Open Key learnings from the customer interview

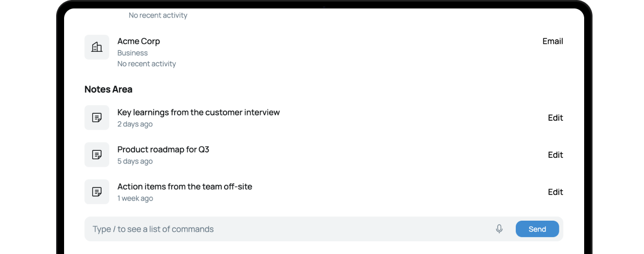pyautogui.click(x=199, y=112)
